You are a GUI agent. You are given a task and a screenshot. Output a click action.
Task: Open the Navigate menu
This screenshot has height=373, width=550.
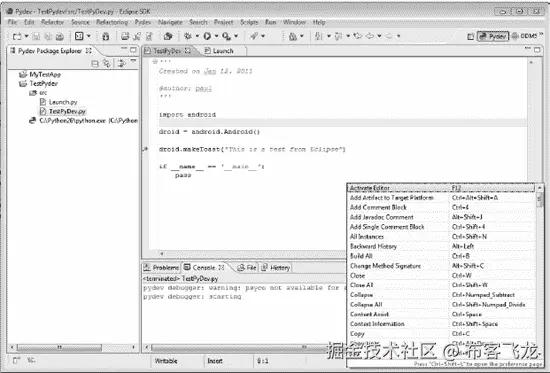(170, 22)
